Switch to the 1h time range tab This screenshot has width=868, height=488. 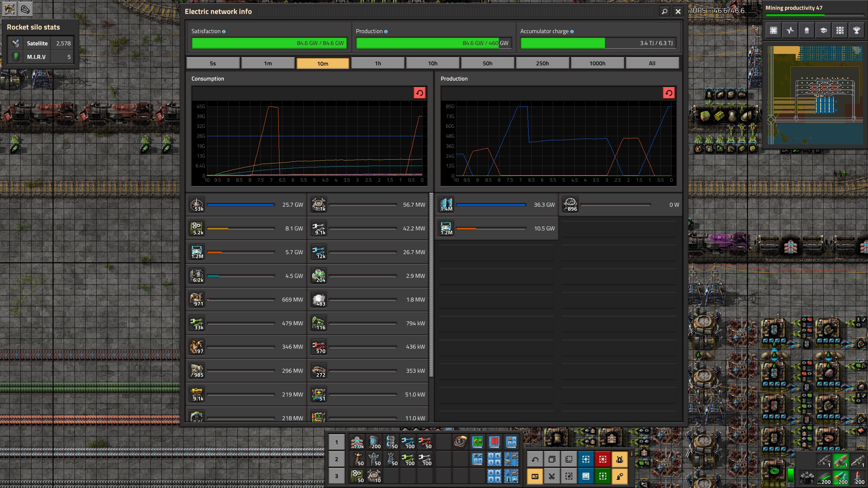378,63
